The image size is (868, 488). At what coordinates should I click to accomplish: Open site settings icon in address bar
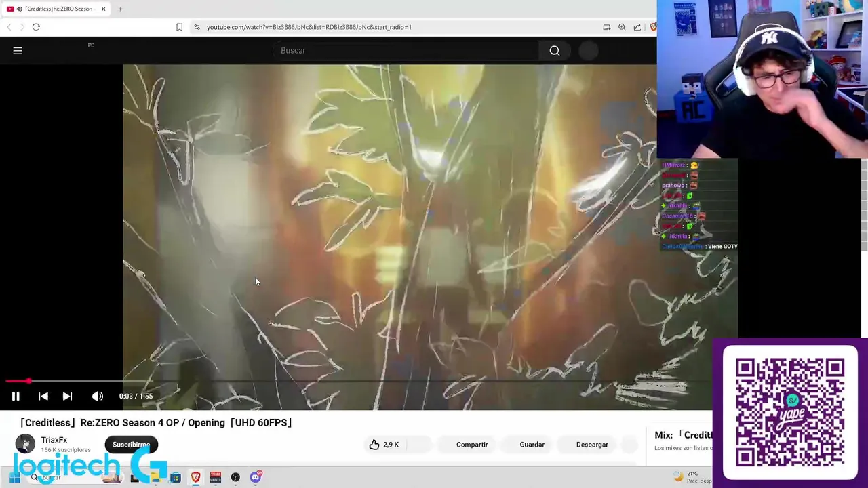click(x=197, y=27)
